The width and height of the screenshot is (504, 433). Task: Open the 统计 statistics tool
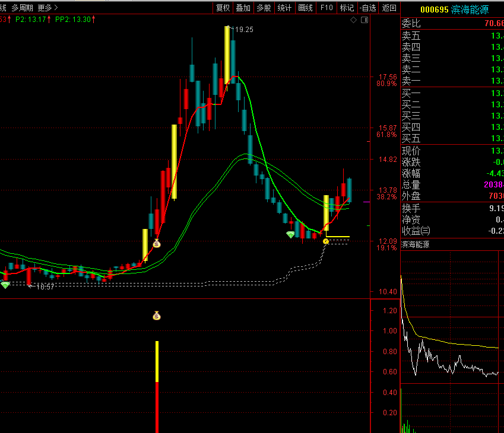pos(284,8)
